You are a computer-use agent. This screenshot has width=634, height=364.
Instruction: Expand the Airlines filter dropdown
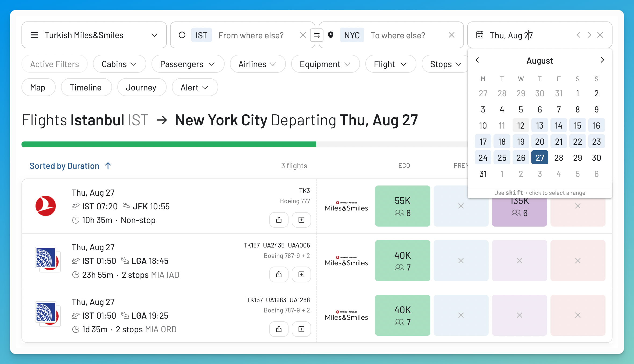258,64
